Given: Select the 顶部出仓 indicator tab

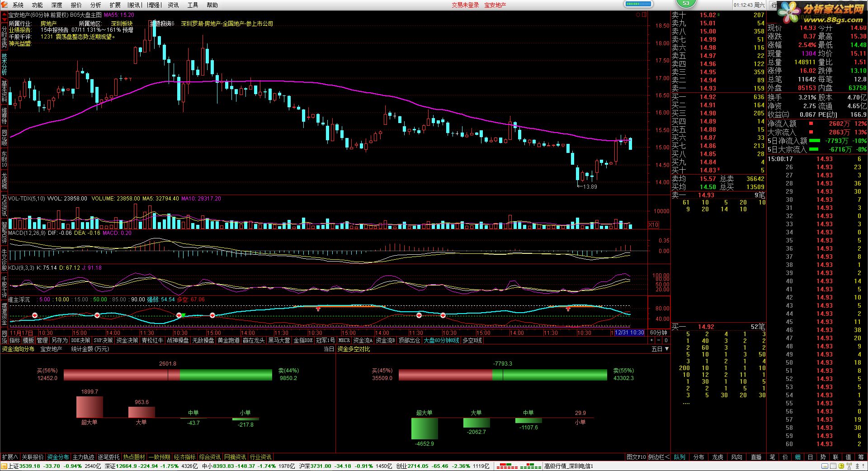Looking at the screenshot, I should pyautogui.click(x=410, y=340).
